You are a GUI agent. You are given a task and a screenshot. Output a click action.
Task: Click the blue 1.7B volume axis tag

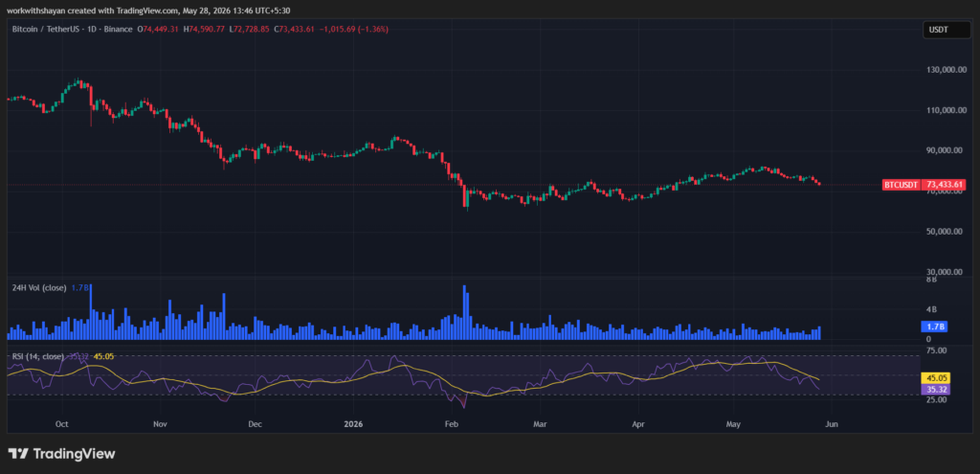pos(935,327)
